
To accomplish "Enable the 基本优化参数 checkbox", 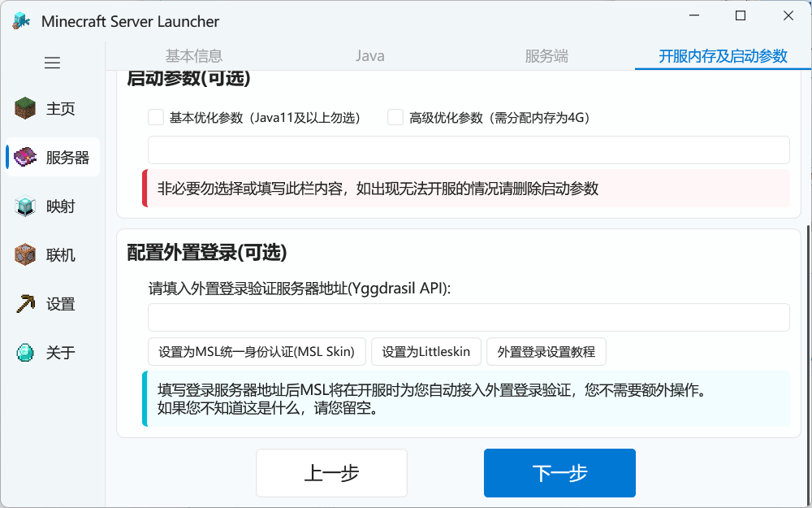I will pos(156,118).
